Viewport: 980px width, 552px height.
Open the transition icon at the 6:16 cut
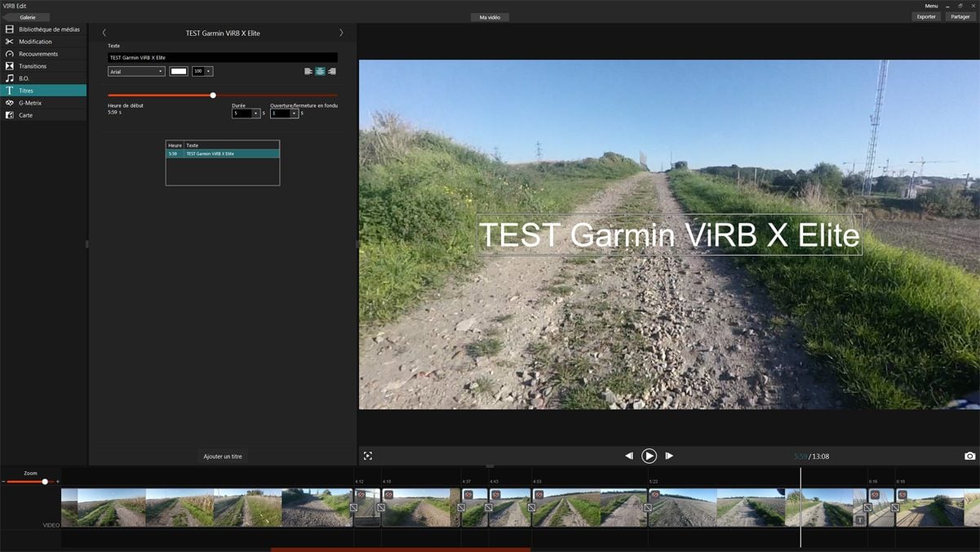pos(867,508)
